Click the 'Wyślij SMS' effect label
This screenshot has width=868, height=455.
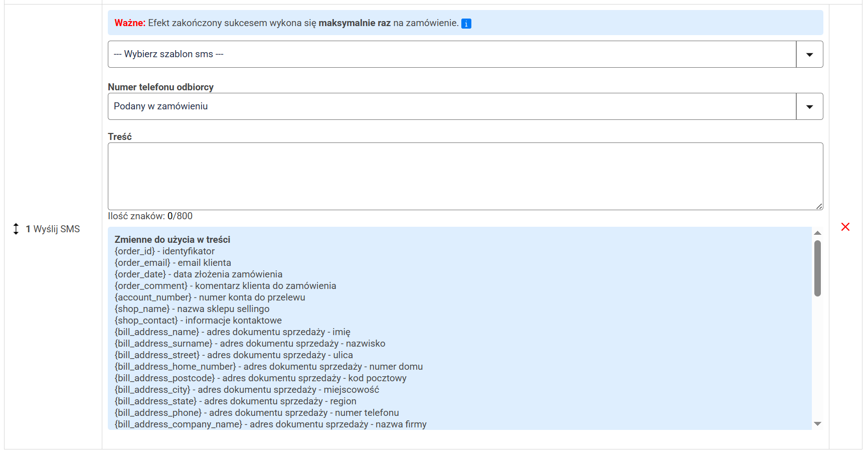click(56, 229)
